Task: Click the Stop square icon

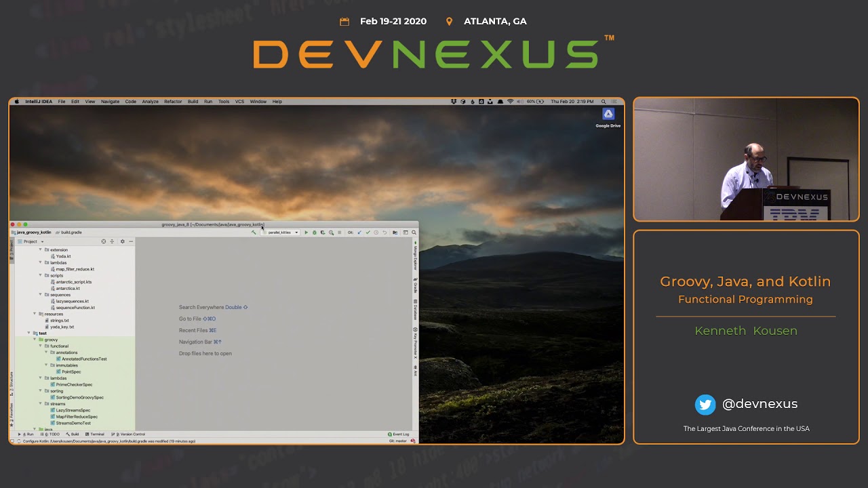Action: [339, 232]
